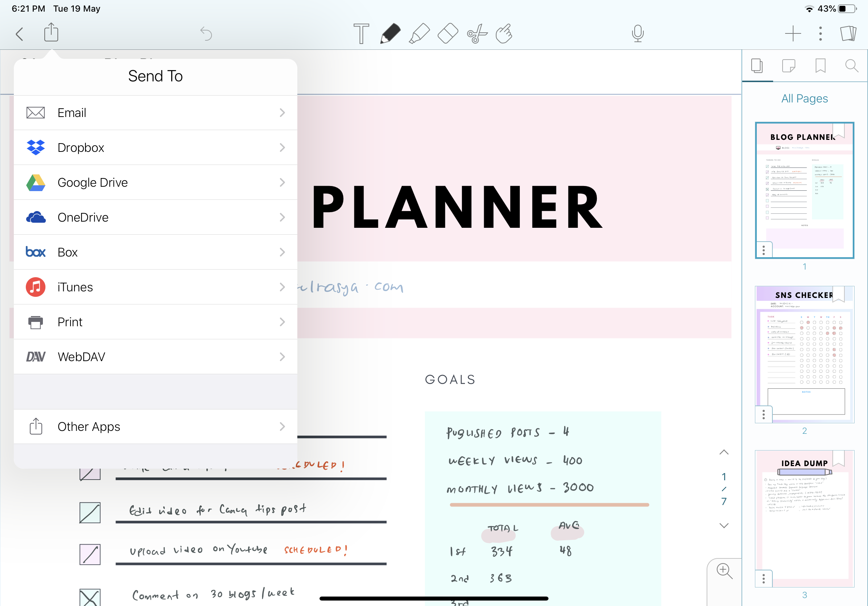This screenshot has width=868, height=606.
Task: Click the undo arrow
Action: tap(206, 34)
